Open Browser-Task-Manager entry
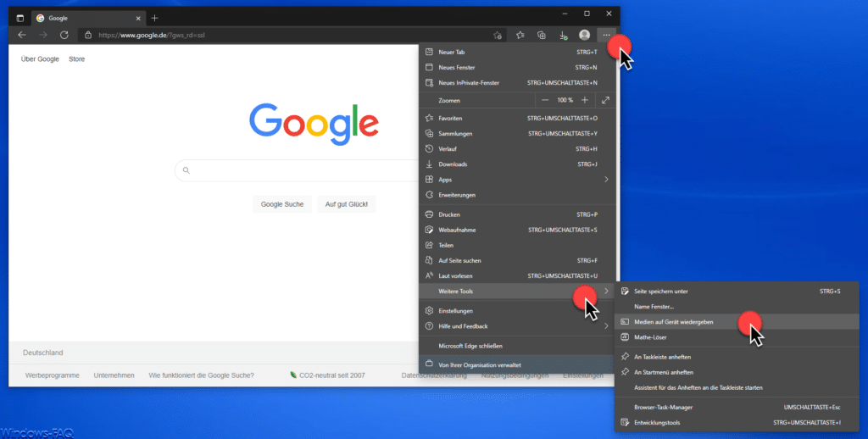The height and width of the screenshot is (439, 868). coord(737,408)
